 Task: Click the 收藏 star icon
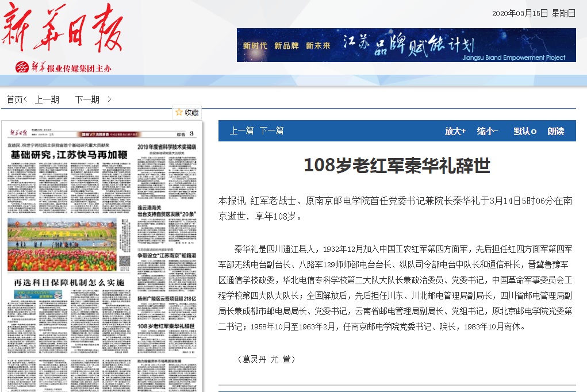[x=179, y=113]
